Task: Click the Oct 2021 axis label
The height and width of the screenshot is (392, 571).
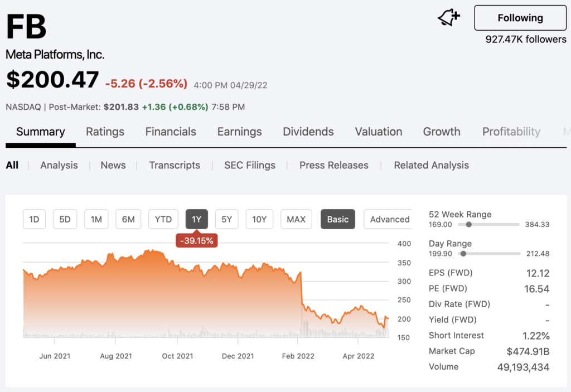Action: coord(177,356)
